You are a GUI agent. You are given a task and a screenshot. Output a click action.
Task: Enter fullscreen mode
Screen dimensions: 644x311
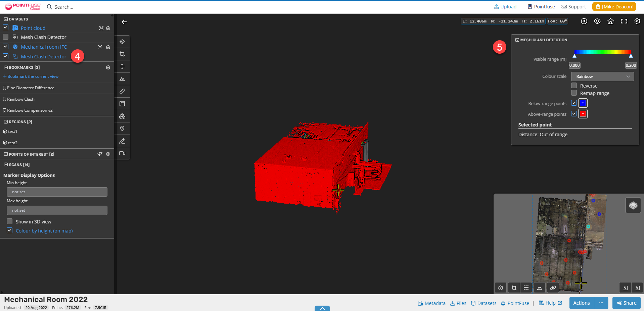click(x=624, y=21)
